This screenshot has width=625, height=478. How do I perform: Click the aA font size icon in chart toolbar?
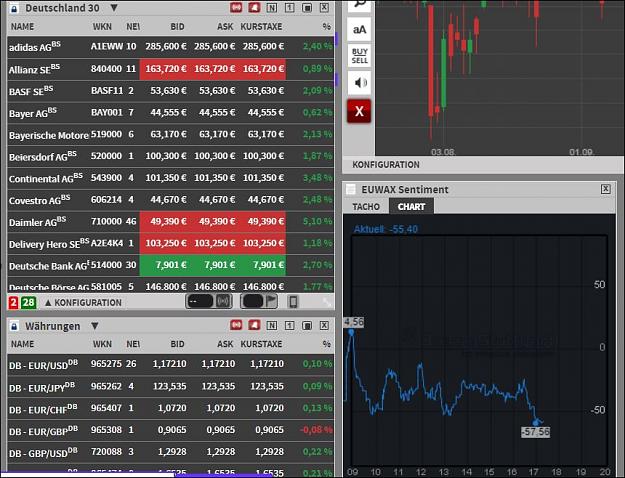[360, 30]
